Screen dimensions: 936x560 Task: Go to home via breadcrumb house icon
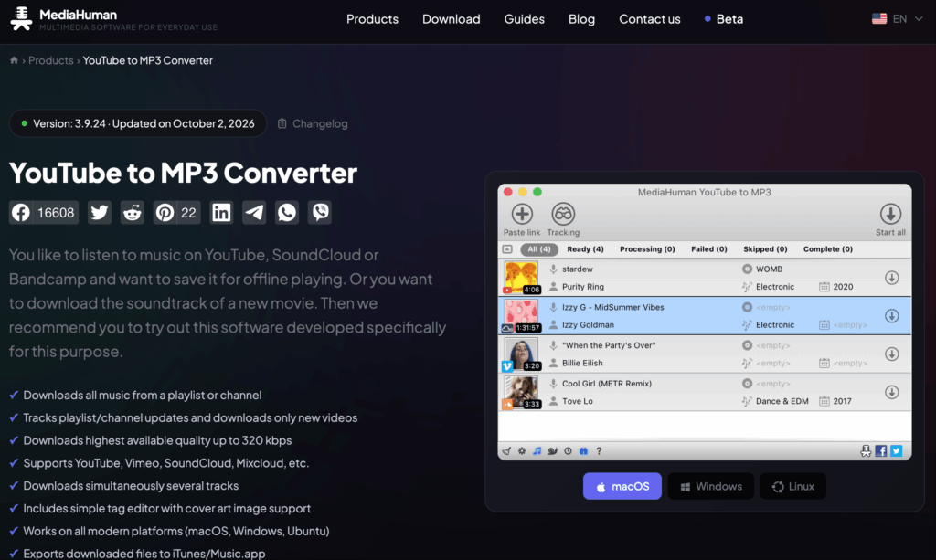(14, 60)
